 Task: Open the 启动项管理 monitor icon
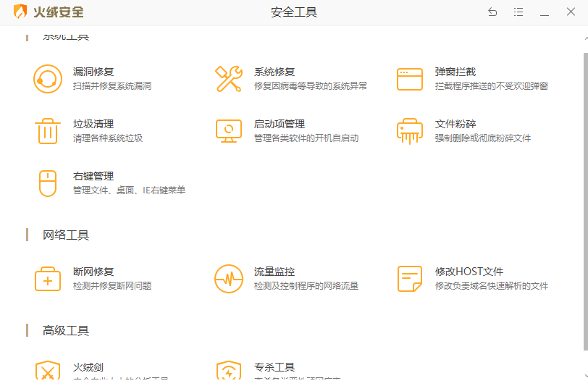[x=229, y=131]
